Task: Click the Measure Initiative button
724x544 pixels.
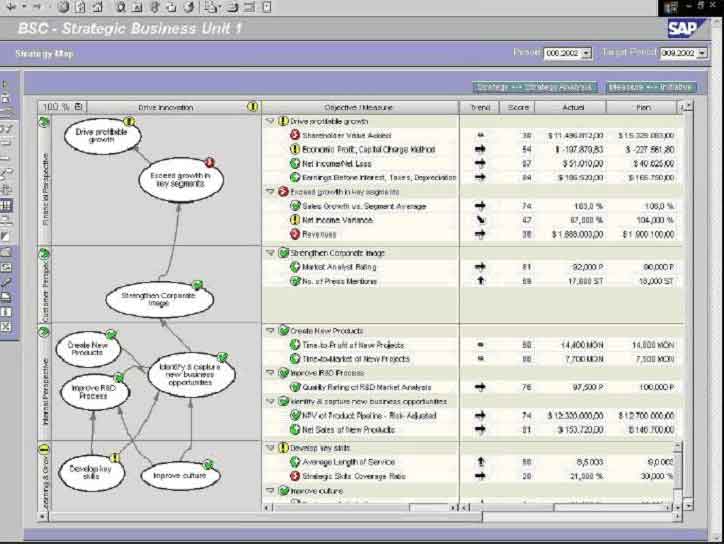Action: [x=652, y=87]
